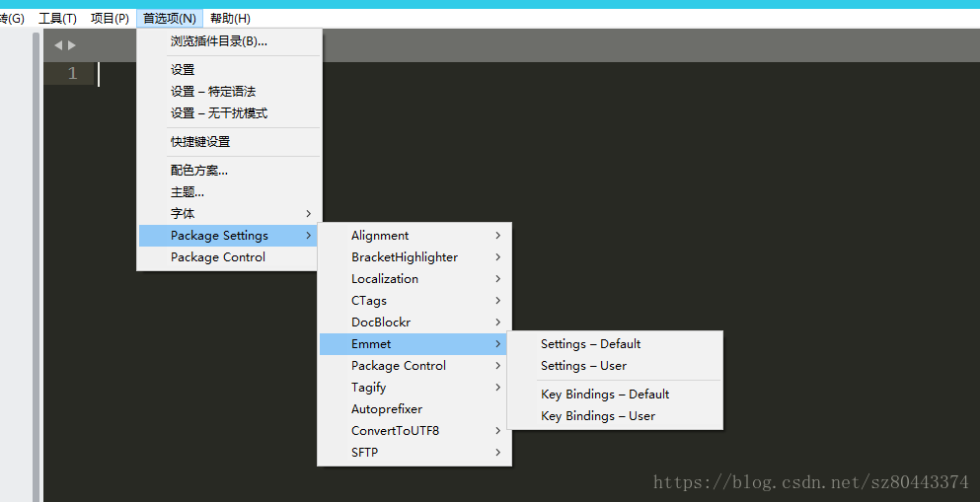Select 浏览插件目录(B)... menu entry
This screenshot has width=980, height=502.
229,41
